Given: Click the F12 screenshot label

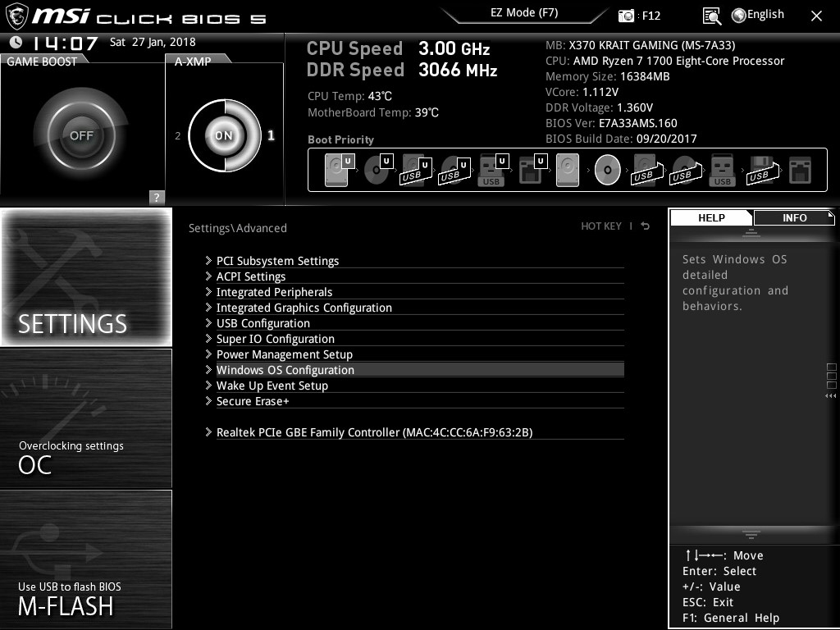Looking at the screenshot, I should 651,16.
